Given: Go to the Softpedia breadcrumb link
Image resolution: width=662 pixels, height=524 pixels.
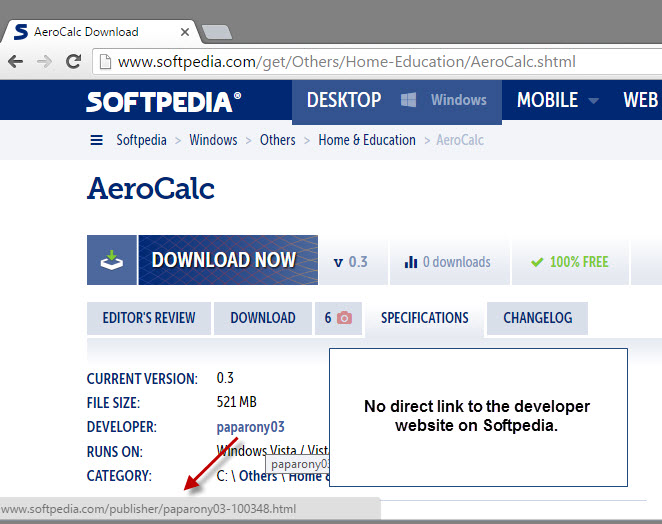Looking at the screenshot, I should pyautogui.click(x=141, y=140).
